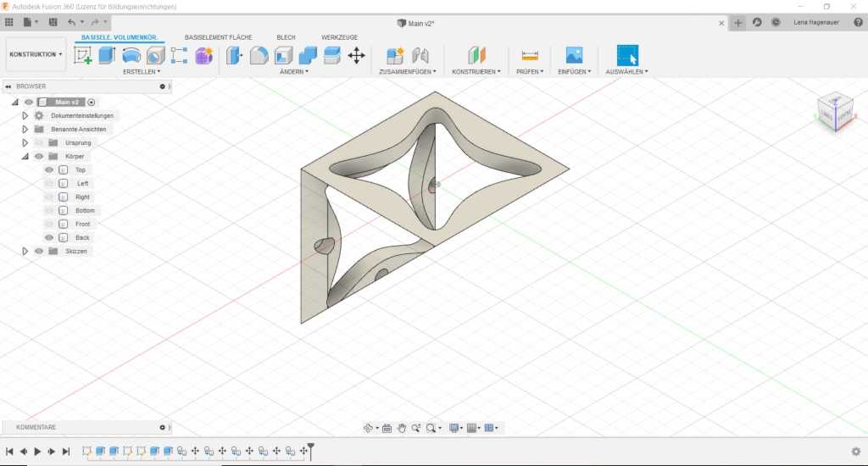Viewport: 868px width, 466px height.
Task: Switch to BLECH tab
Action: (286, 37)
